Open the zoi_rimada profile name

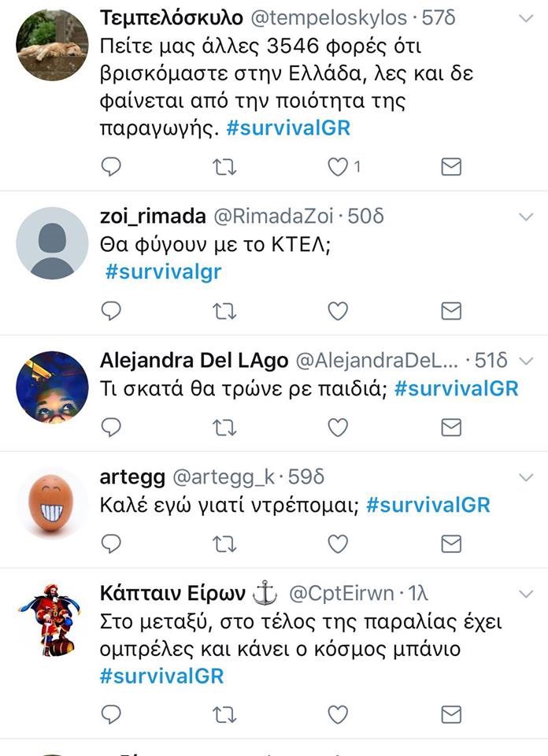tap(153, 217)
